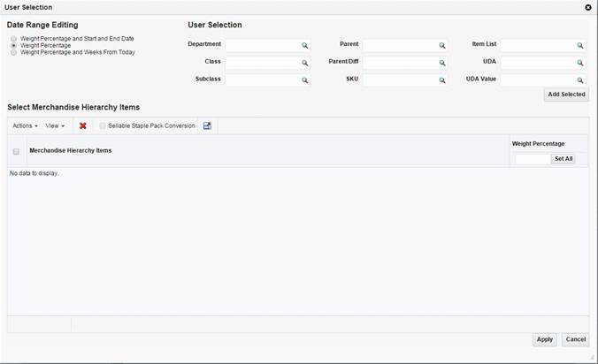598x364 pixels.
Task: Close the User Selection dialog
Action: [588, 7]
